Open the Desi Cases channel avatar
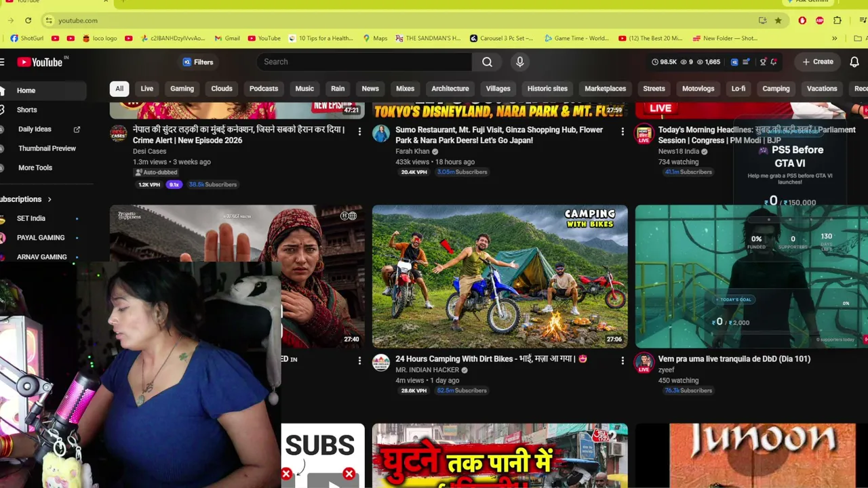This screenshot has width=868, height=488. tap(119, 133)
